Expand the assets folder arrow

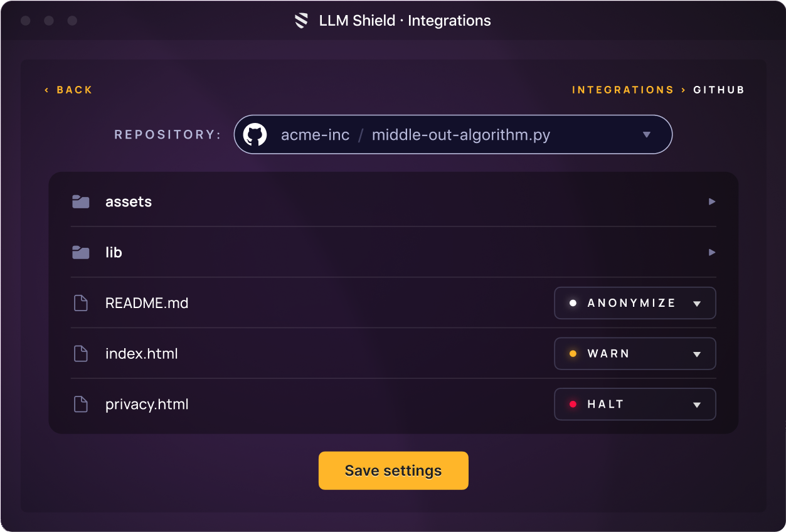point(712,201)
